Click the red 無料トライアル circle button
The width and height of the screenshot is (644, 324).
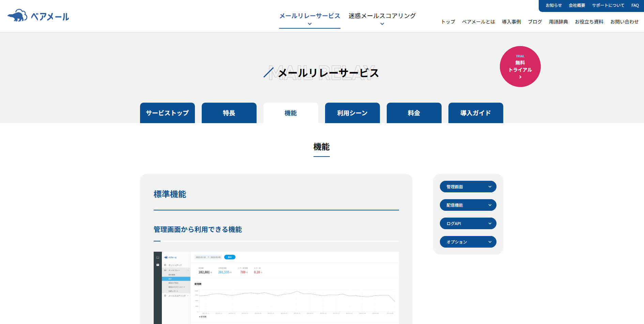[520, 67]
